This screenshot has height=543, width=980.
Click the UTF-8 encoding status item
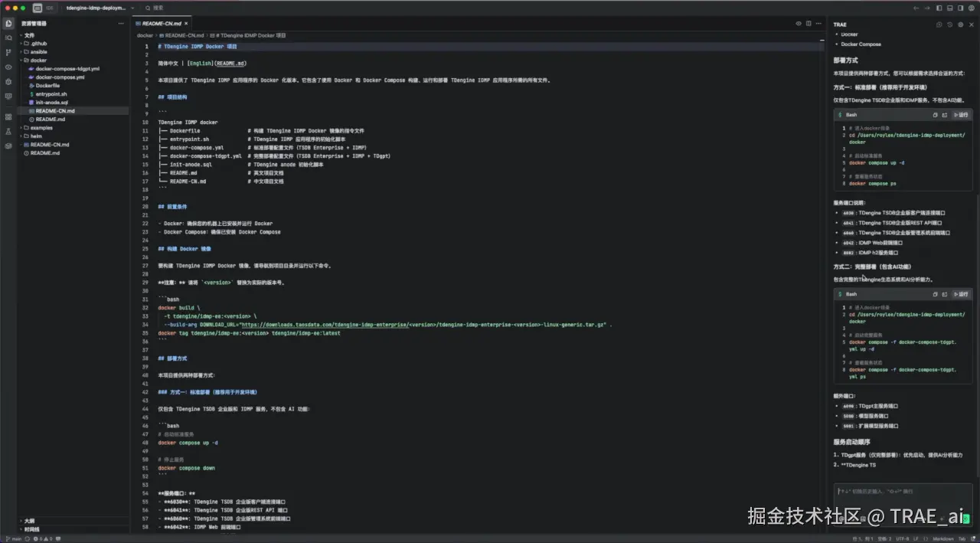(903, 539)
